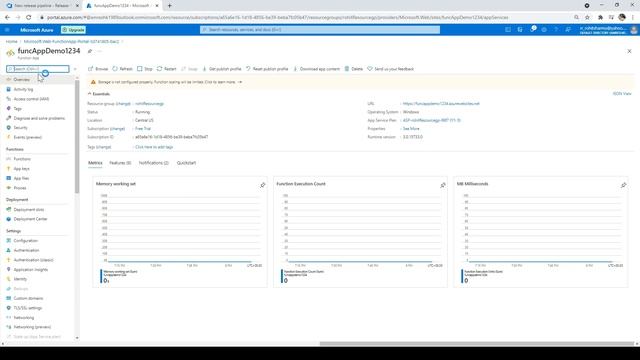
Task: Open Functions under the Functions section
Action: coord(22,159)
